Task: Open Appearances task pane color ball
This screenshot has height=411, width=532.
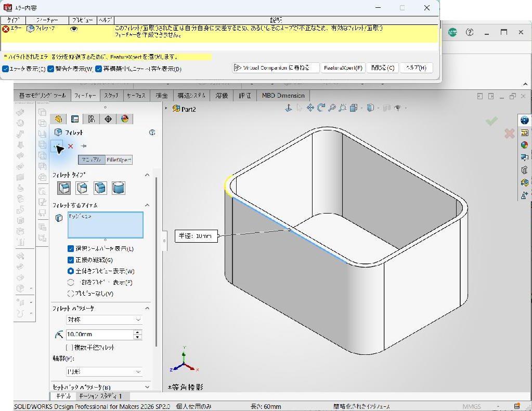Action: tap(525, 145)
